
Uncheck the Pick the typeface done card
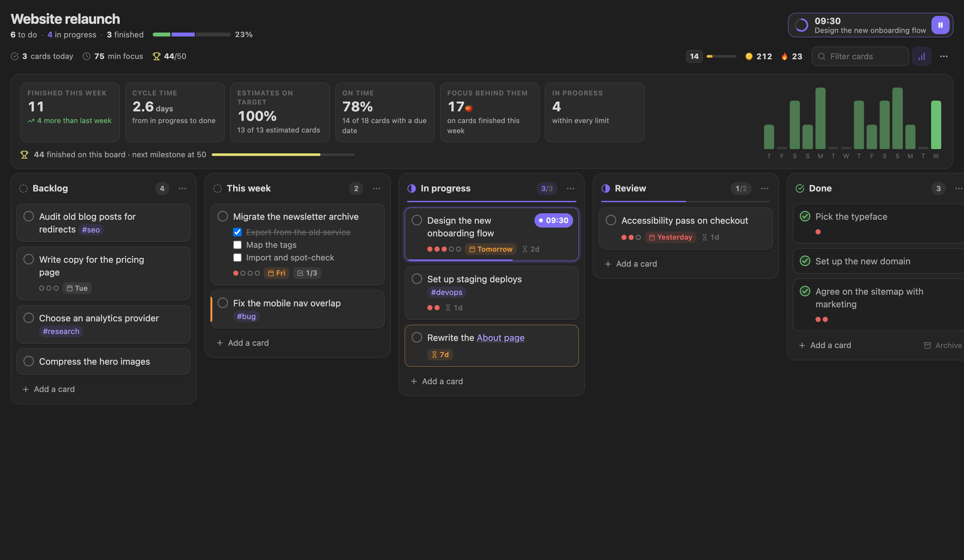point(805,216)
